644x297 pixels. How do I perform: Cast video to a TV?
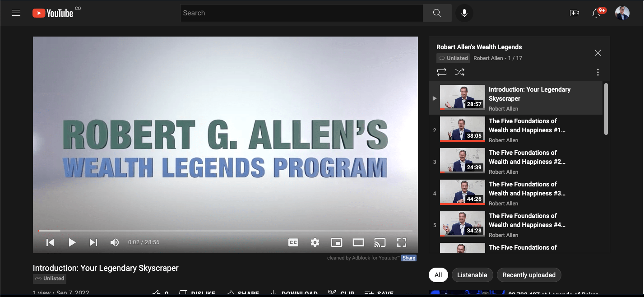(x=380, y=242)
